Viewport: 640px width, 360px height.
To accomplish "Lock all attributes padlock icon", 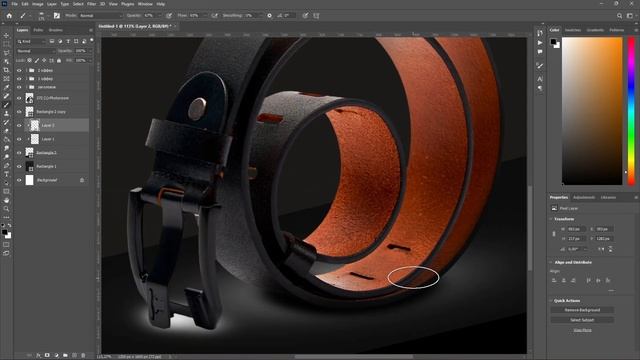I will [59, 60].
